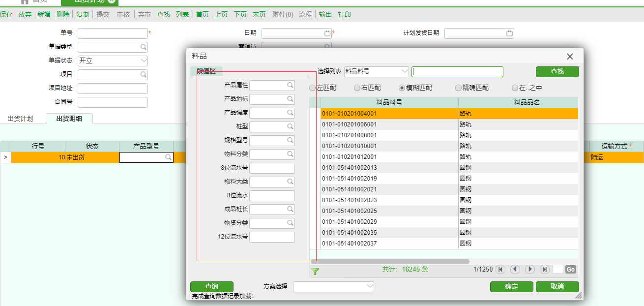
Task: Click the 输出 (Export) toolbar icon
Action: (x=326, y=15)
